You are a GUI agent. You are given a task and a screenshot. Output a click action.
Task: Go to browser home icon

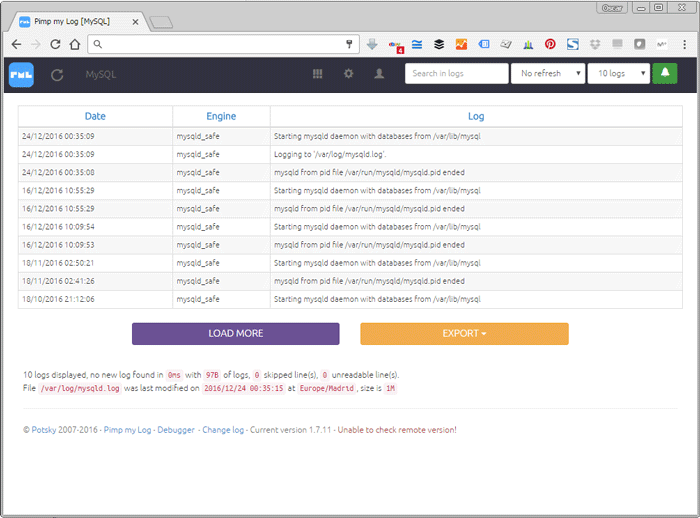(x=75, y=44)
